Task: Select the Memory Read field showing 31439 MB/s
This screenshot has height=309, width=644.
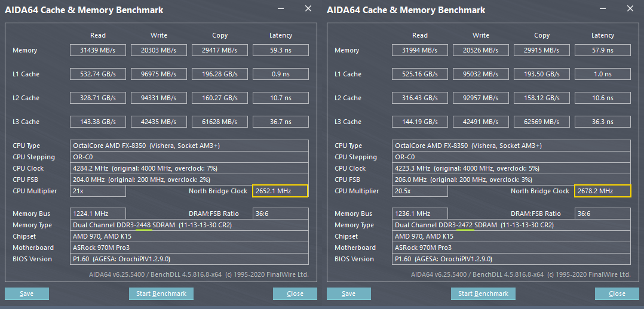Action: tap(97, 51)
